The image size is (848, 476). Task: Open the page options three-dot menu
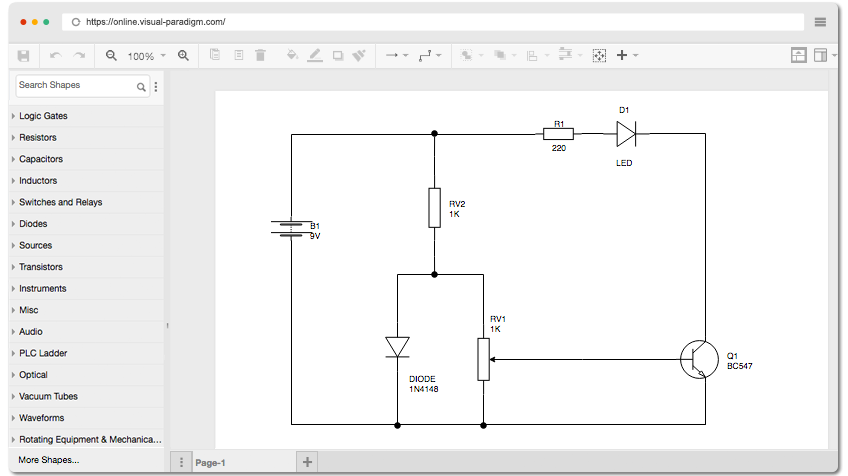181,462
